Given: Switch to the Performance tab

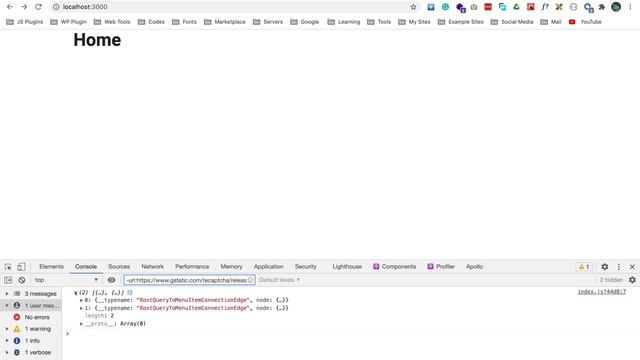Looking at the screenshot, I should click(192, 267).
